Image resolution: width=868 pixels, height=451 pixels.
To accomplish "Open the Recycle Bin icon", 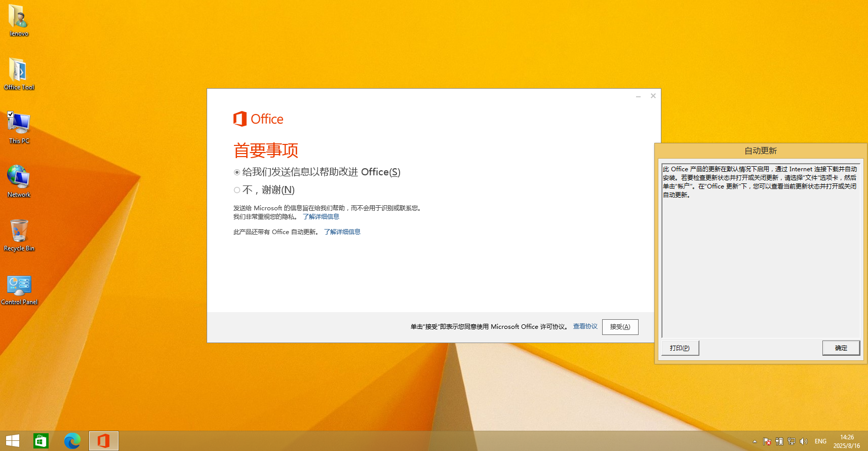I will (x=19, y=232).
